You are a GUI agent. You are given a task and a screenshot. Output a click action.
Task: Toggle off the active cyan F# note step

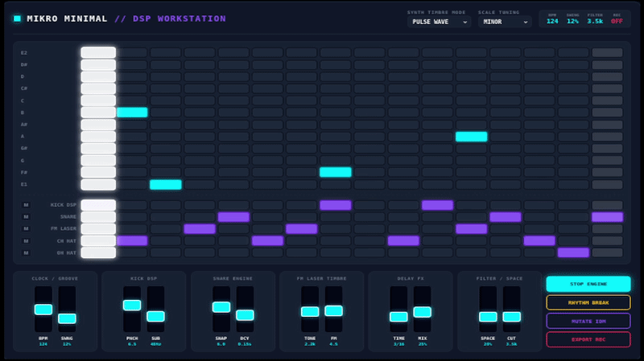336,172
